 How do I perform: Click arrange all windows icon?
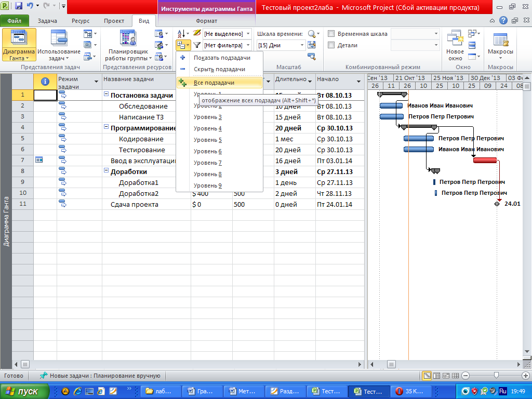point(472,45)
